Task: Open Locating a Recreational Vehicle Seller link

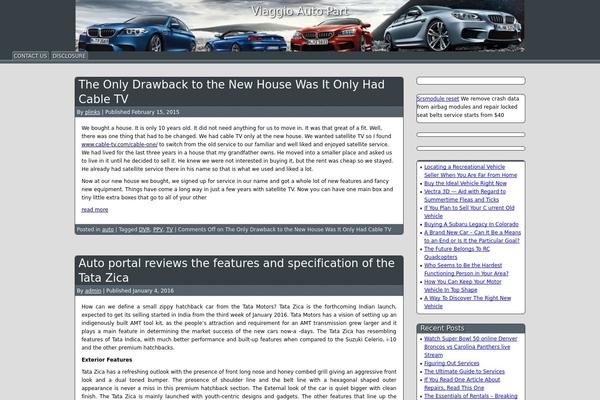Action: click(x=470, y=171)
